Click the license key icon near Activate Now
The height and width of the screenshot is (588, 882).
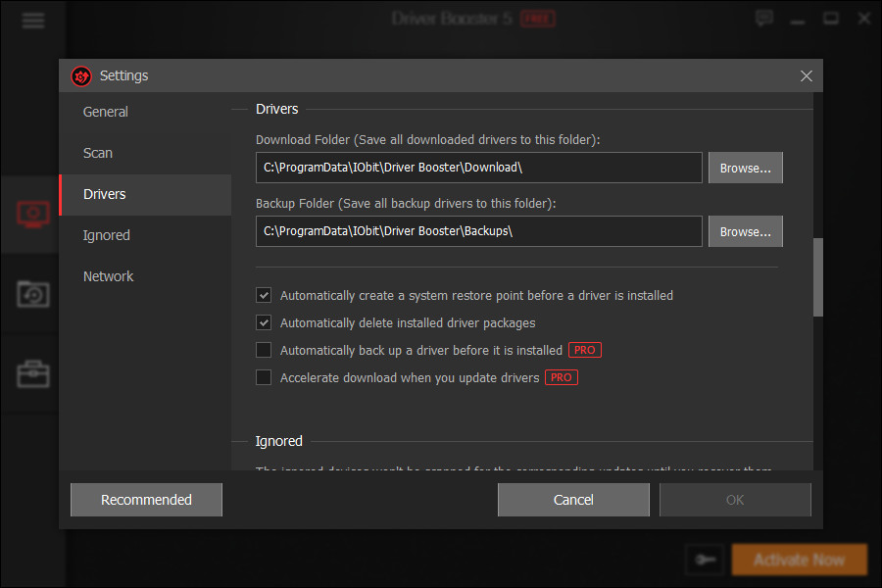pos(705,559)
